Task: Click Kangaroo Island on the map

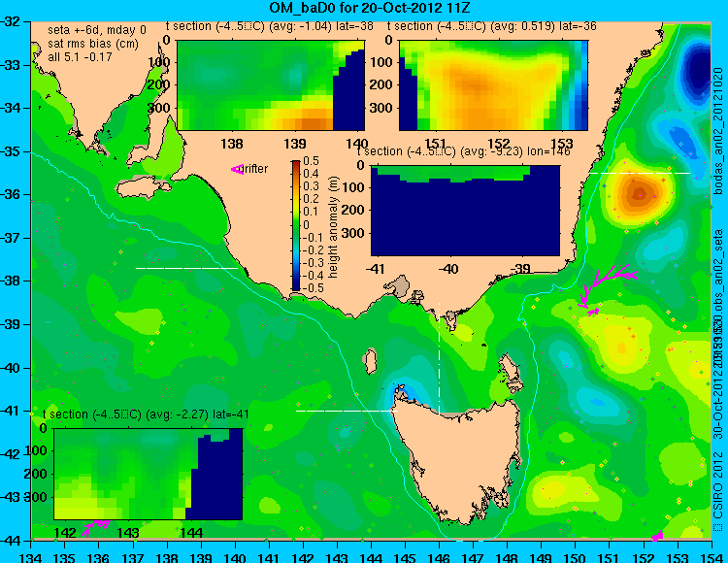Action: click(x=144, y=188)
